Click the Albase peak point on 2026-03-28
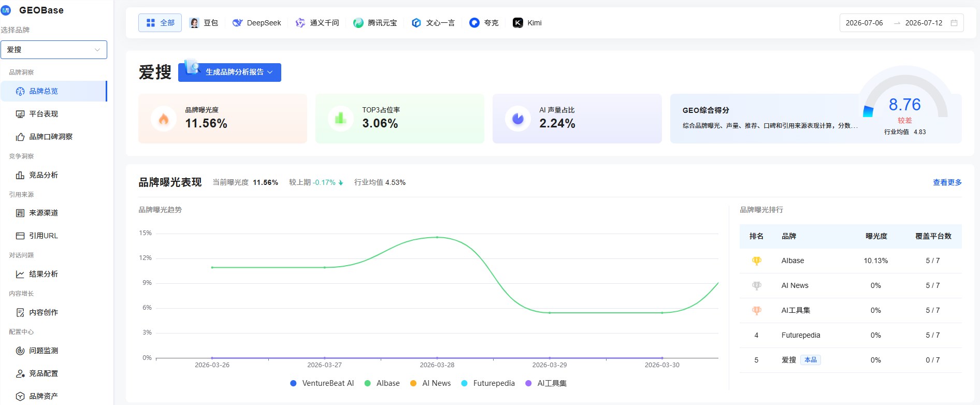 pyautogui.click(x=437, y=237)
